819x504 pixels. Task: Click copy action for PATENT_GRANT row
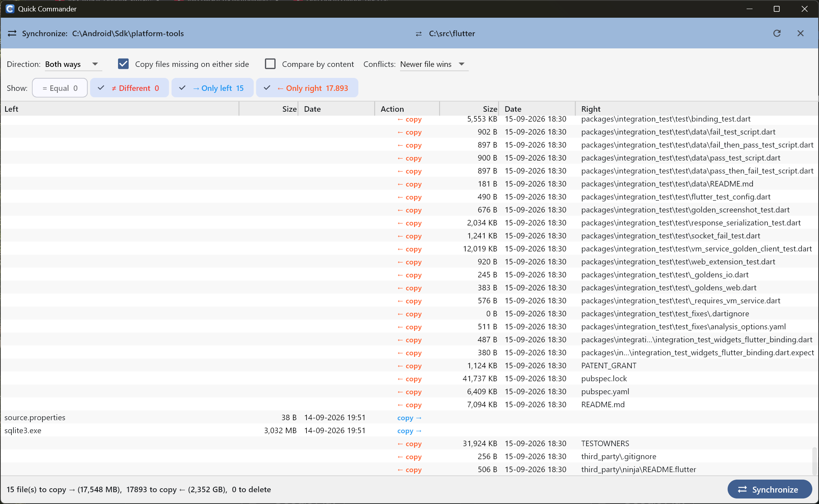pyautogui.click(x=409, y=366)
